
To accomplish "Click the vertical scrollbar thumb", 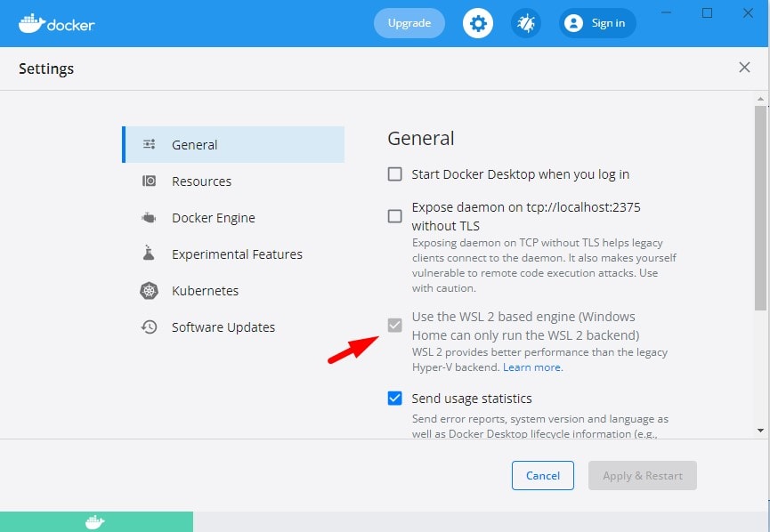I will (761, 208).
